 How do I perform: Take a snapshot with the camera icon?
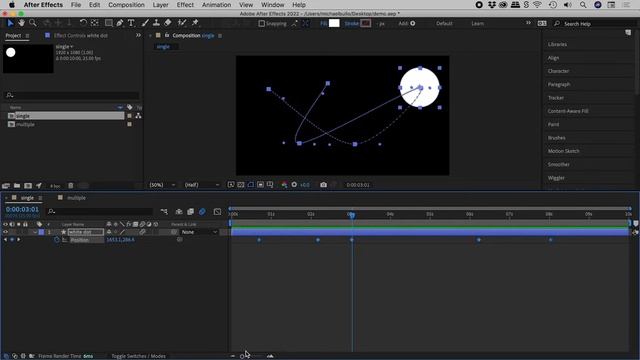tap(323, 185)
